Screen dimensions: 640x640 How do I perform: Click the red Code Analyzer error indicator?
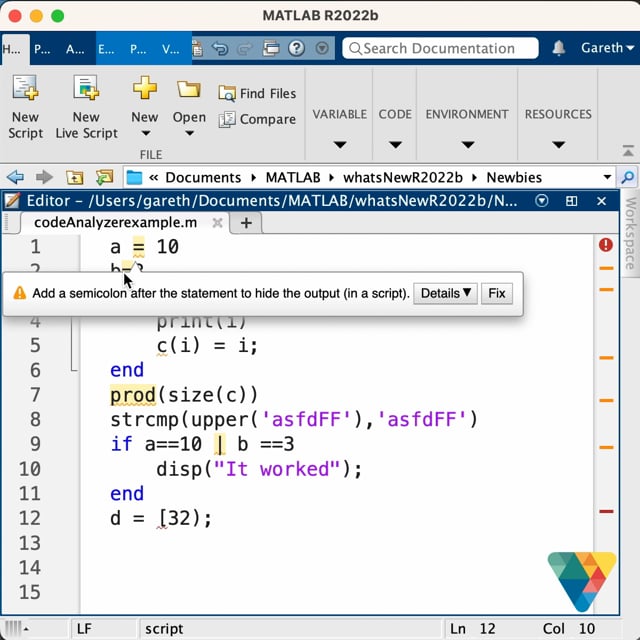point(606,245)
